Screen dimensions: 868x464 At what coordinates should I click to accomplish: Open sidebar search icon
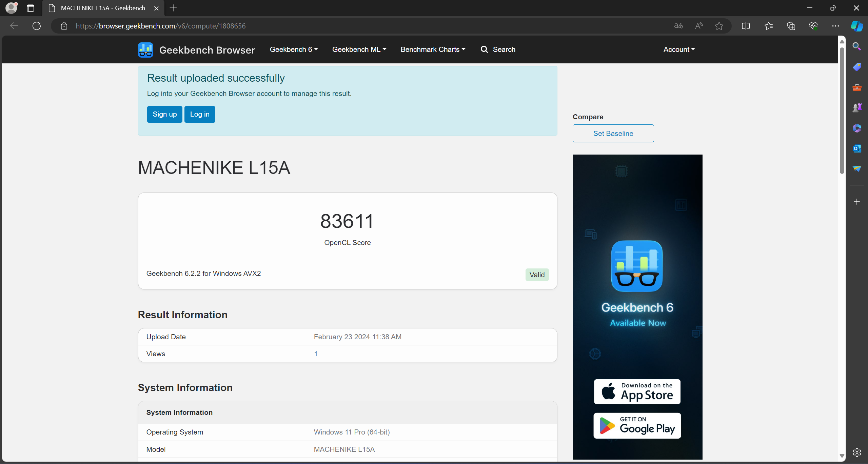click(857, 46)
